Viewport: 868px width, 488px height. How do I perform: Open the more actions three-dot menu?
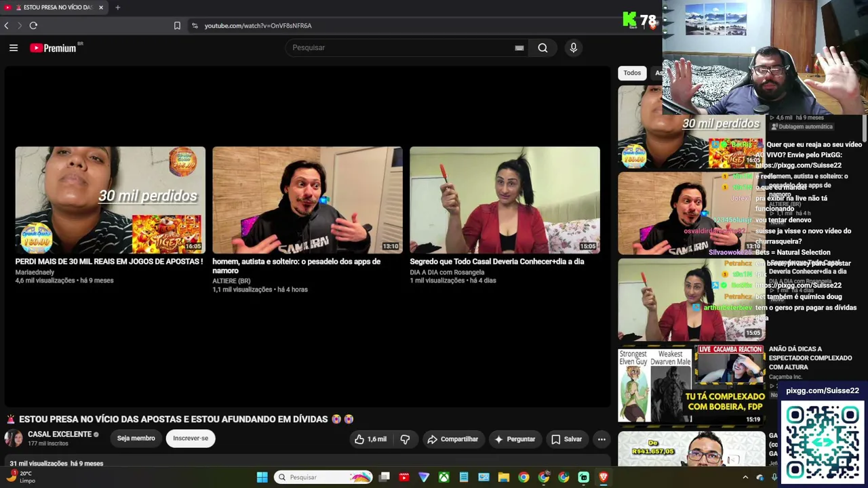[x=601, y=439]
